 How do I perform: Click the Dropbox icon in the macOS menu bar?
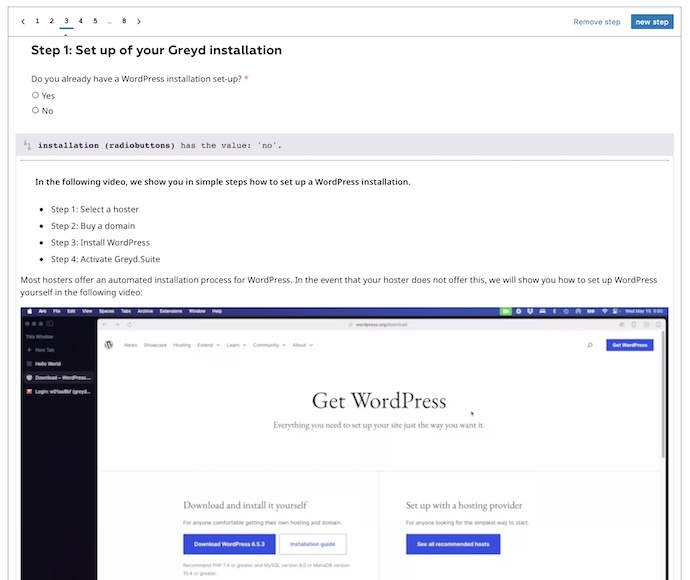(x=530, y=311)
